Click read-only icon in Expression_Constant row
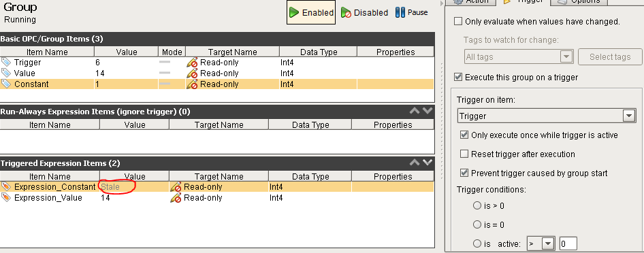 pyautogui.click(x=176, y=186)
